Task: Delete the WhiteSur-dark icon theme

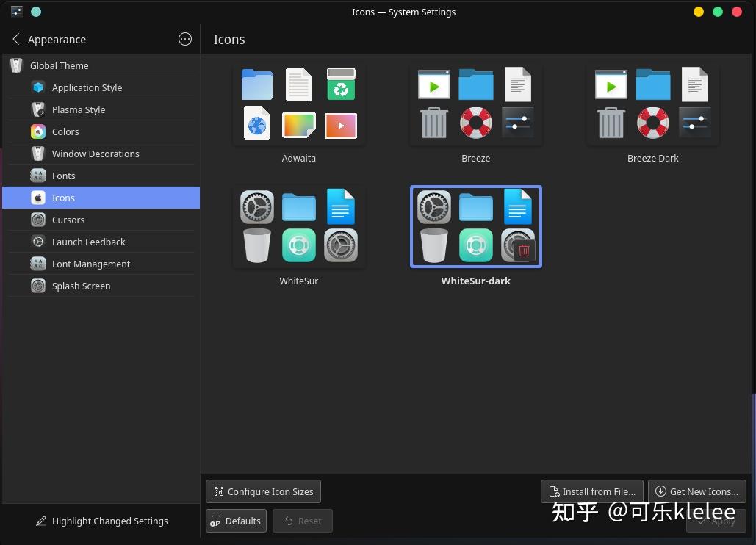Action: point(524,250)
